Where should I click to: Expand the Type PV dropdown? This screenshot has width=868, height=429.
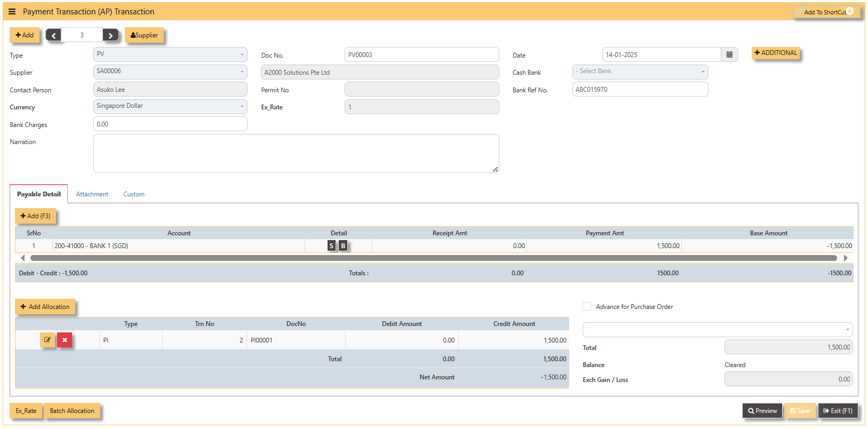pyautogui.click(x=170, y=54)
